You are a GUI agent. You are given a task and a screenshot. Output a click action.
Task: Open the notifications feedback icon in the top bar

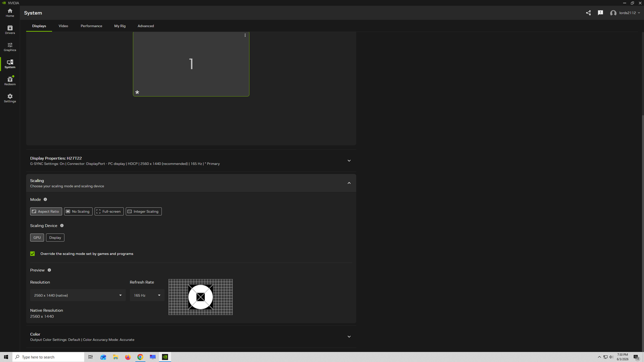pyautogui.click(x=600, y=13)
